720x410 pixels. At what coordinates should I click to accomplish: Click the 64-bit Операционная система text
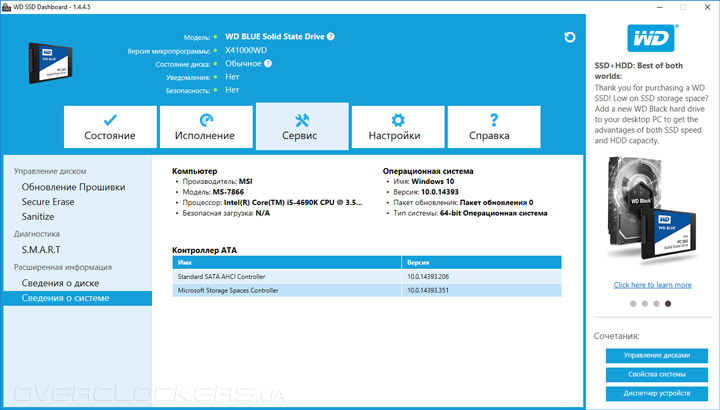(x=493, y=213)
